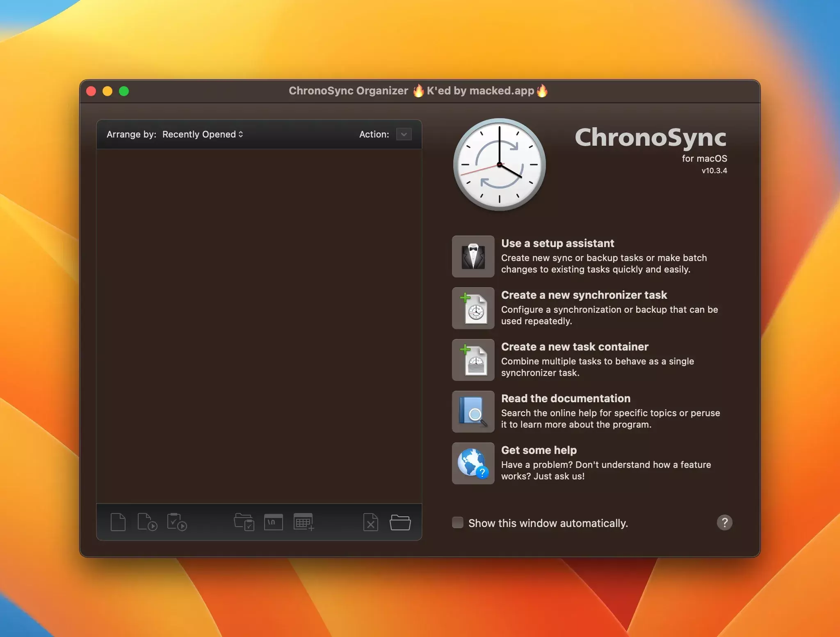This screenshot has height=637, width=840.
Task: Open the tuxedo setup assistant icon
Action: click(473, 257)
